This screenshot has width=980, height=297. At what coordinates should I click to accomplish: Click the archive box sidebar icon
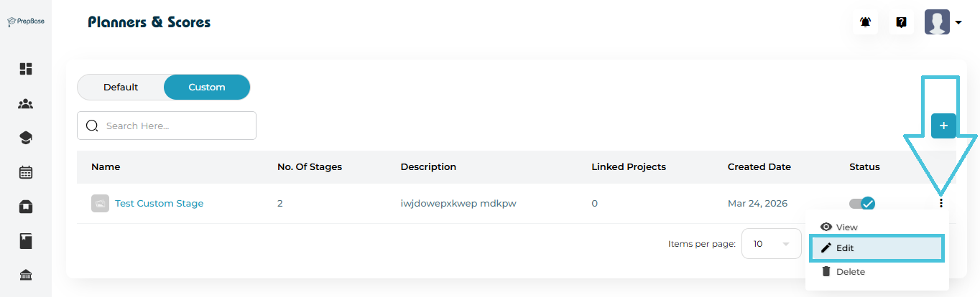(26, 207)
